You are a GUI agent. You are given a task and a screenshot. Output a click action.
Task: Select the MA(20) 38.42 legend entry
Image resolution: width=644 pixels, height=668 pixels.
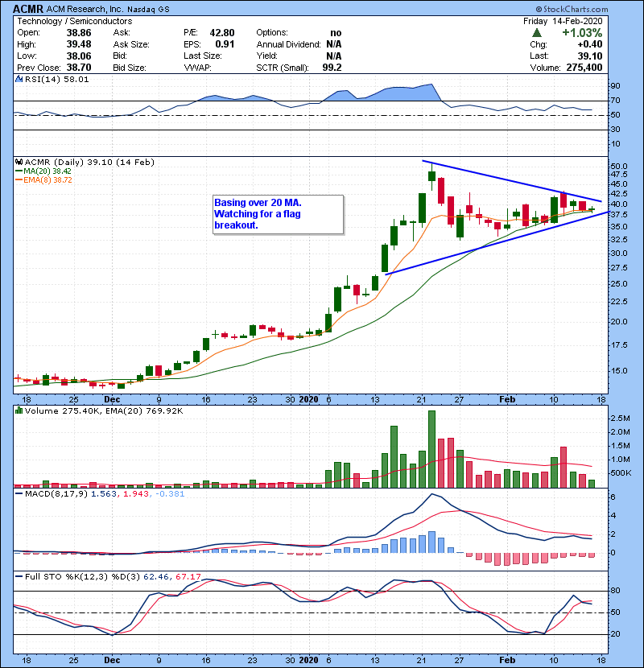(x=43, y=171)
